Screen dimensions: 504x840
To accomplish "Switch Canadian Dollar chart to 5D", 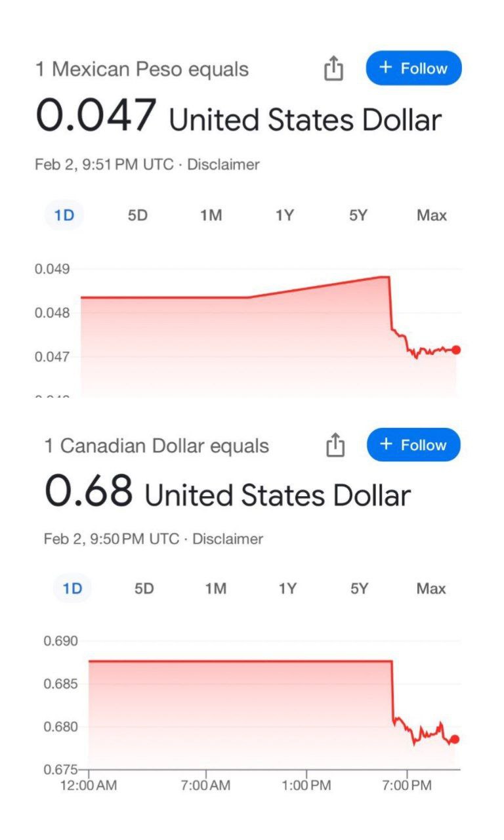I will pos(144,589).
